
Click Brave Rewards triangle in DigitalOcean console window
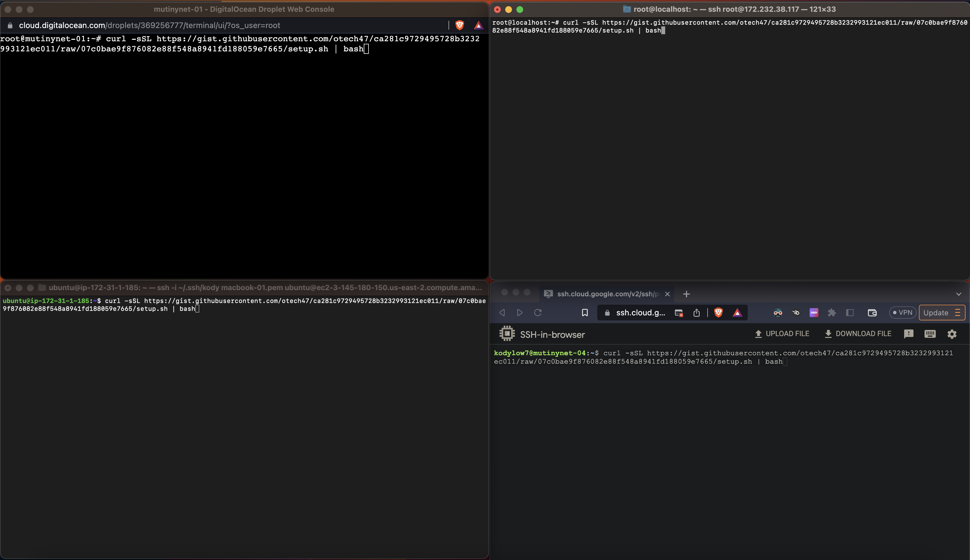pyautogui.click(x=478, y=25)
